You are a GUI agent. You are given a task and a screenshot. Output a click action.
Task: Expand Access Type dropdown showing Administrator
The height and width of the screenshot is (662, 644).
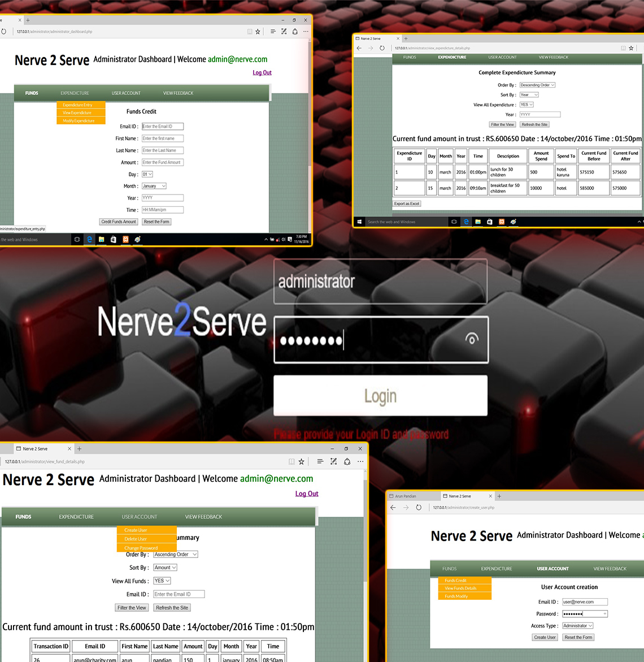[x=577, y=626]
